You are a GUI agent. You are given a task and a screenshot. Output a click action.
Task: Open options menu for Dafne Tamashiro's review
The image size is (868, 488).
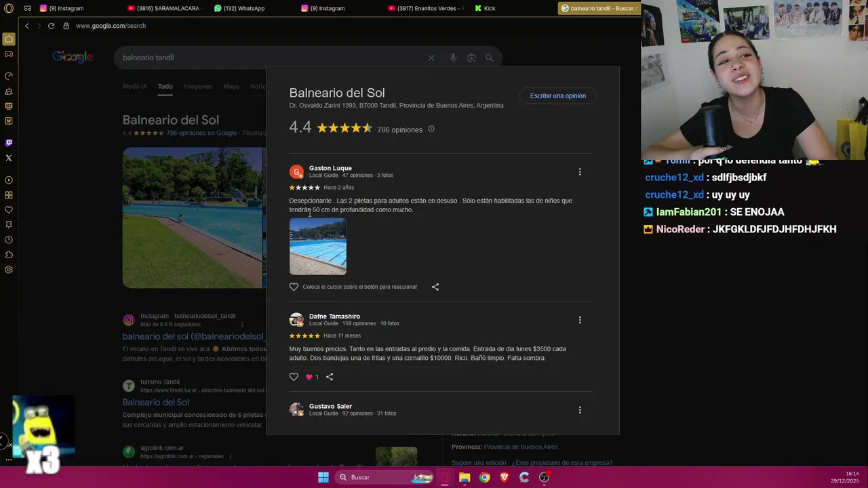(580, 320)
